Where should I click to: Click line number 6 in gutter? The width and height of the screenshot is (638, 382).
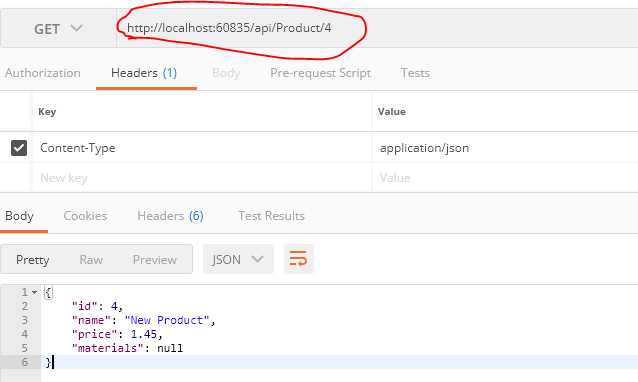click(25, 362)
